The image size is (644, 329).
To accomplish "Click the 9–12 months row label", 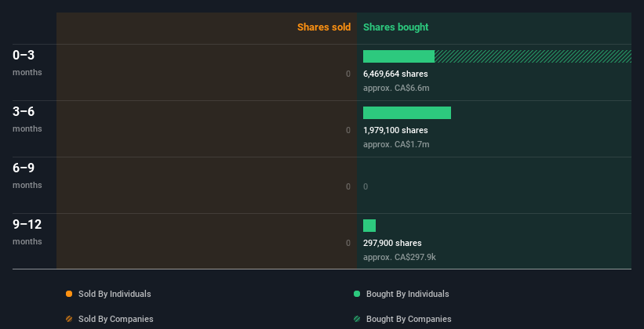I will [27, 232].
